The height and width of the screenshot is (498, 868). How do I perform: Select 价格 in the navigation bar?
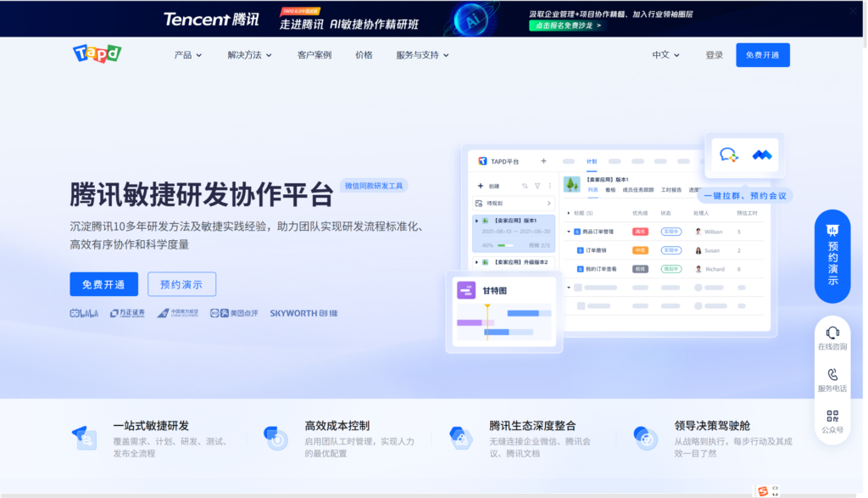coord(363,53)
